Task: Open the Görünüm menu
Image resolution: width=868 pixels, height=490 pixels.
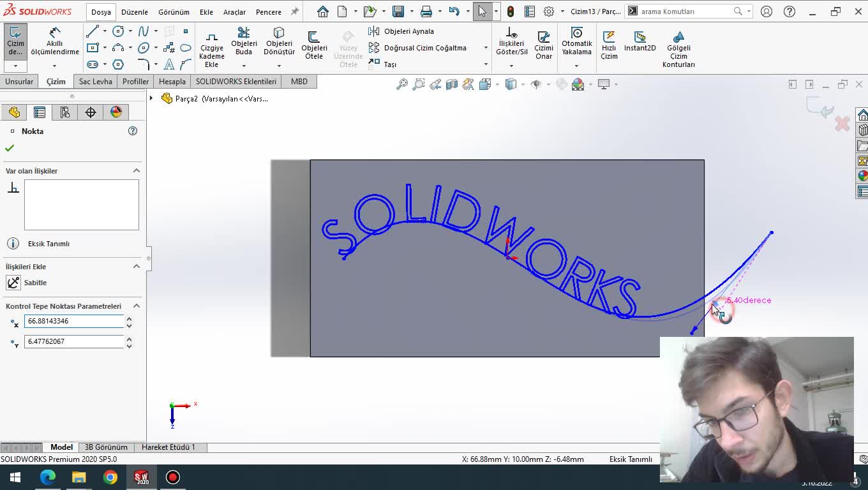Action: [x=174, y=11]
